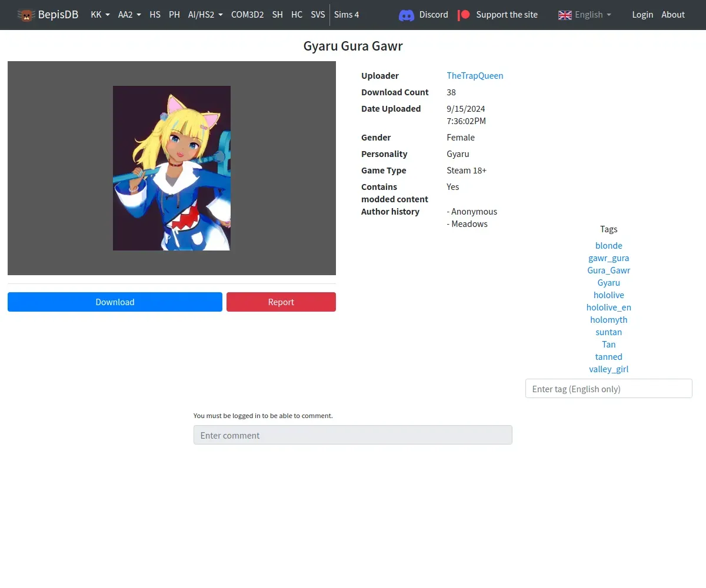Open the About page
Image resolution: width=706 pixels, height=588 pixels.
pos(673,15)
